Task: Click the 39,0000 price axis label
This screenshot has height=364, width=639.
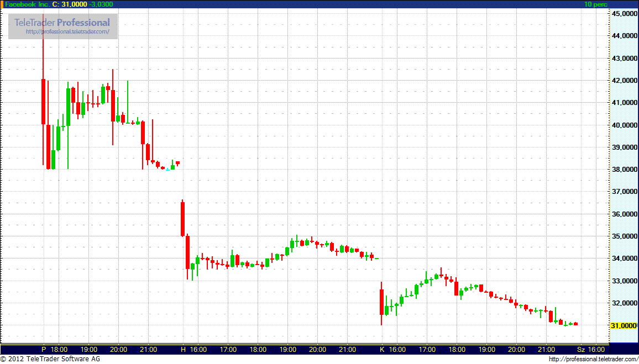Action: coord(624,147)
